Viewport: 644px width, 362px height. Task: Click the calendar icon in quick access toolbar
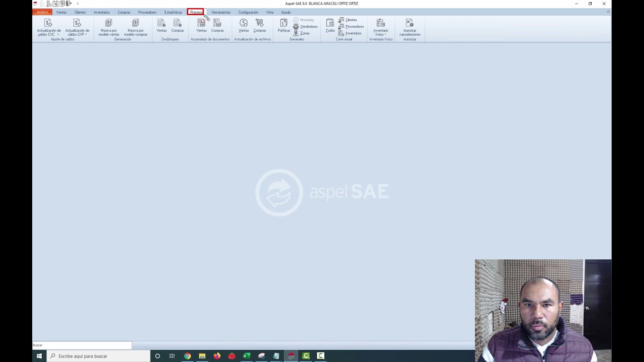(x=55, y=4)
